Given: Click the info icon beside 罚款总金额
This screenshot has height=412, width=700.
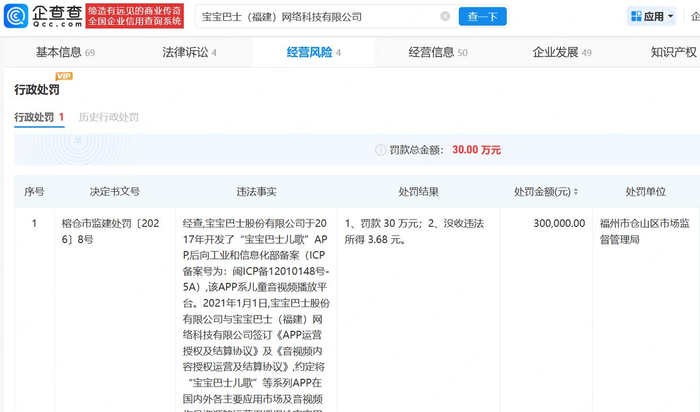Looking at the screenshot, I should (x=380, y=150).
